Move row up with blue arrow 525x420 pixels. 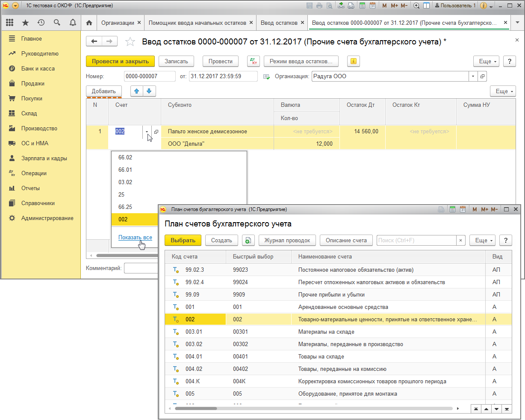tap(137, 91)
